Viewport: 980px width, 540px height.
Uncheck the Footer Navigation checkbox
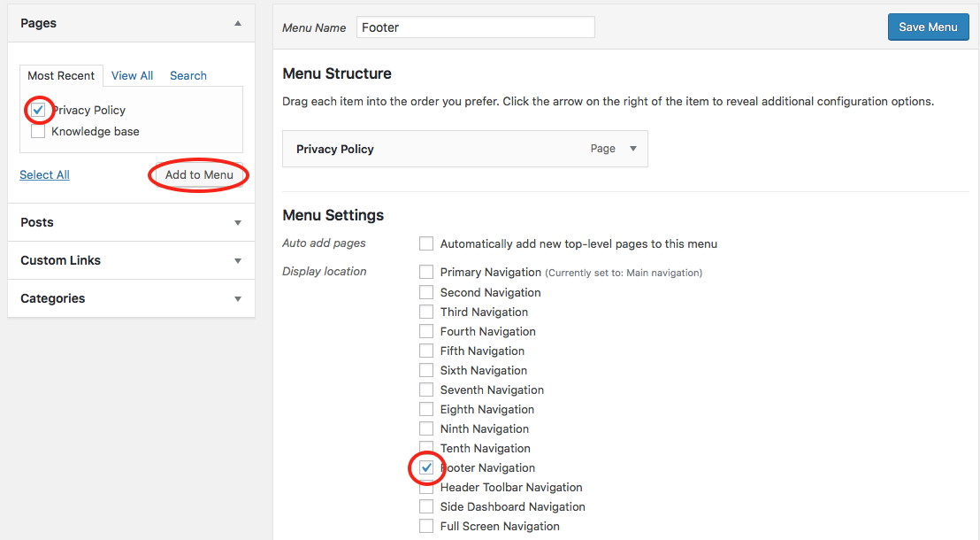coord(426,467)
